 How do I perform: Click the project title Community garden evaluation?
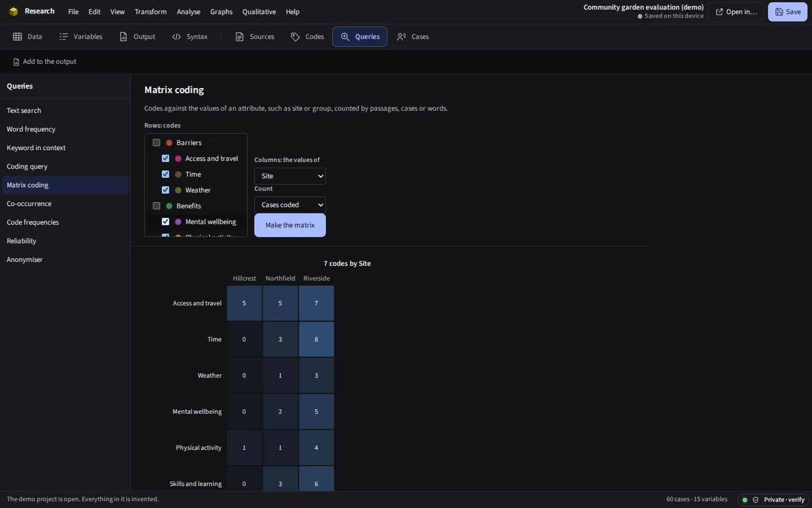coord(643,7)
